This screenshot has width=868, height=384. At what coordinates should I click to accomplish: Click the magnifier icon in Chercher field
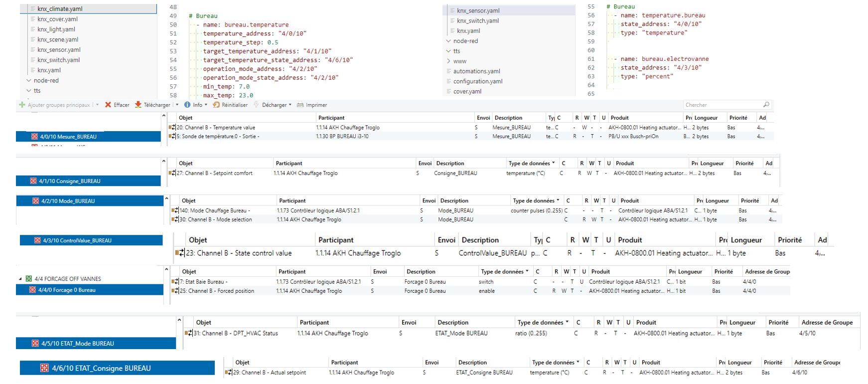(766, 105)
